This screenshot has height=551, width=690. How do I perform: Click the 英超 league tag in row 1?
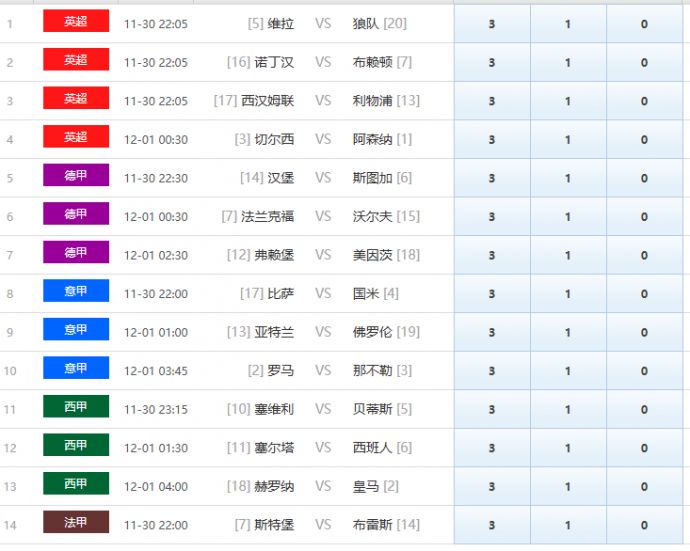click(76, 21)
